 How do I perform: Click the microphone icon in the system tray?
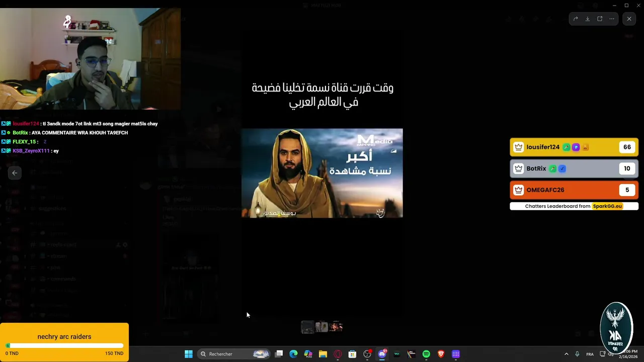pyautogui.click(x=577, y=354)
